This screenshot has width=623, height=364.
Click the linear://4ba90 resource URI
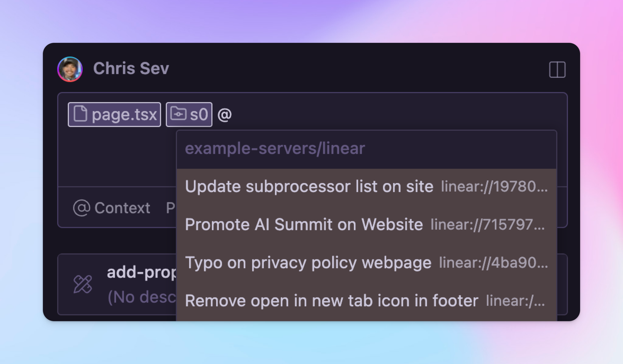493,263
